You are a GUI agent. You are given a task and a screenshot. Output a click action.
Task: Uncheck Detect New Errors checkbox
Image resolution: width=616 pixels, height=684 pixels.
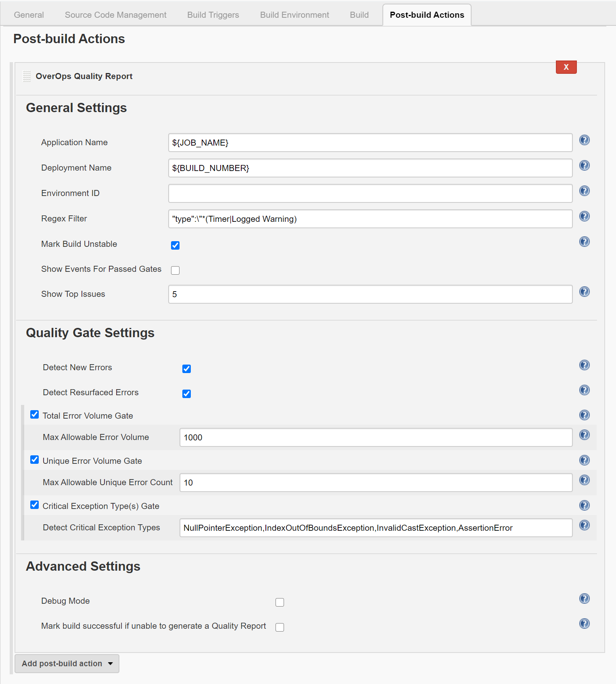click(186, 369)
